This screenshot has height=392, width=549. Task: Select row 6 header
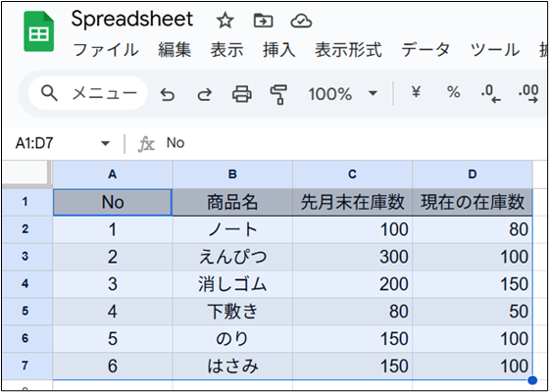pyautogui.click(x=27, y=339)
